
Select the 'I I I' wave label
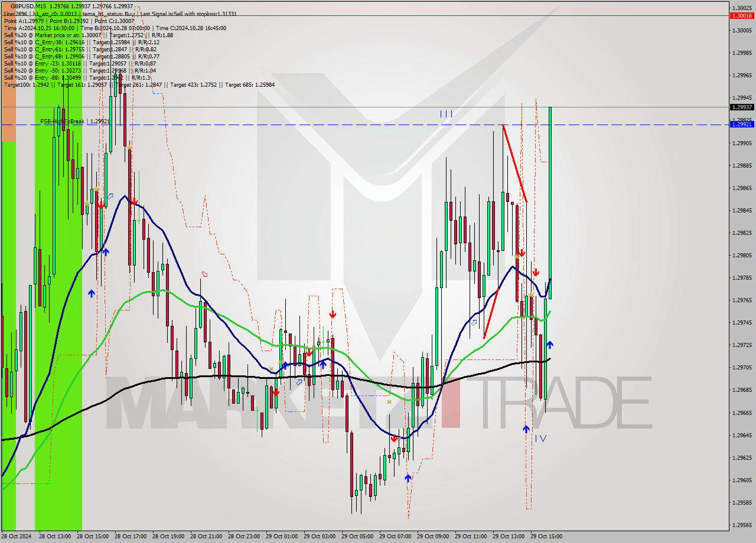tap(446, 114)
